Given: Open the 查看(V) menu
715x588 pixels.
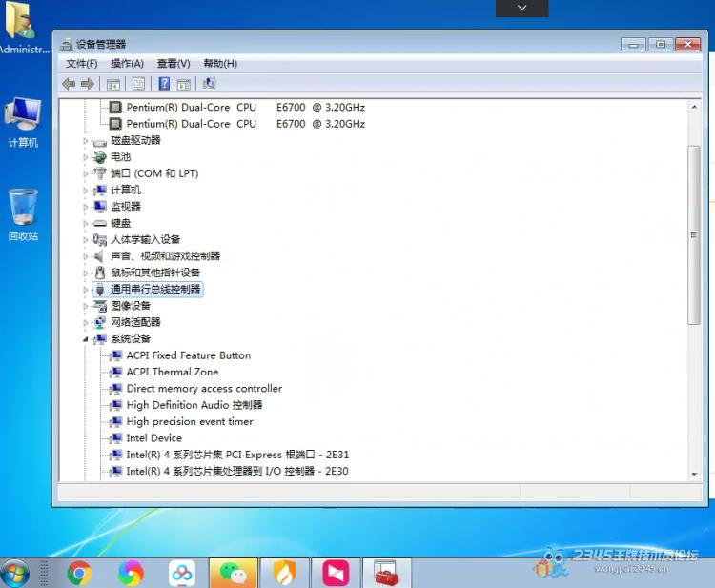Looking at the screenshot, I should point(174,63).
